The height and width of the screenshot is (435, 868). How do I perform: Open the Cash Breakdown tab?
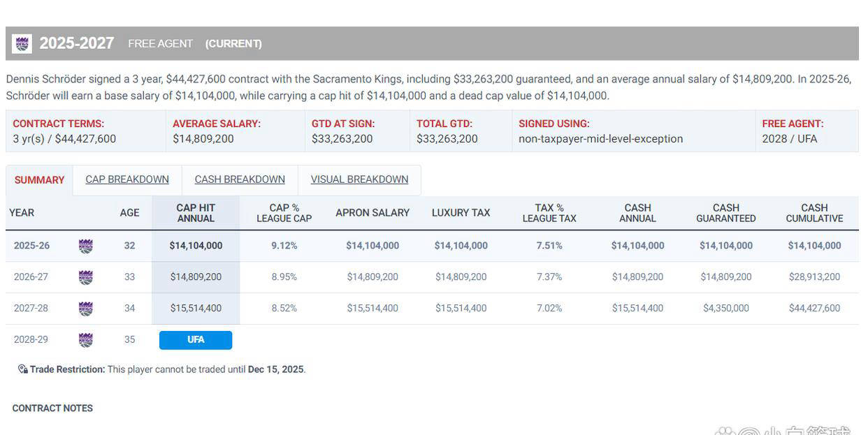click(240, 179)
